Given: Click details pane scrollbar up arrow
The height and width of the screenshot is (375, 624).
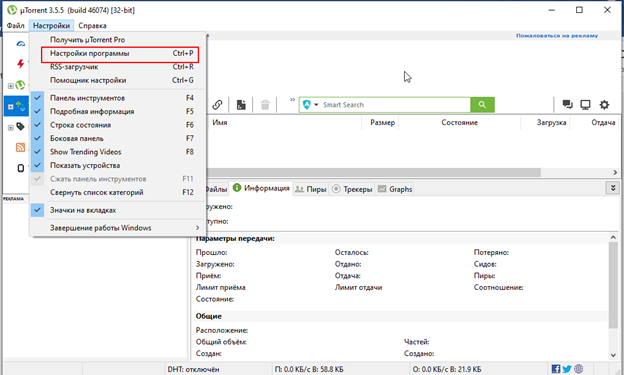Looking at the screenshot, I should tap(613, 238).
